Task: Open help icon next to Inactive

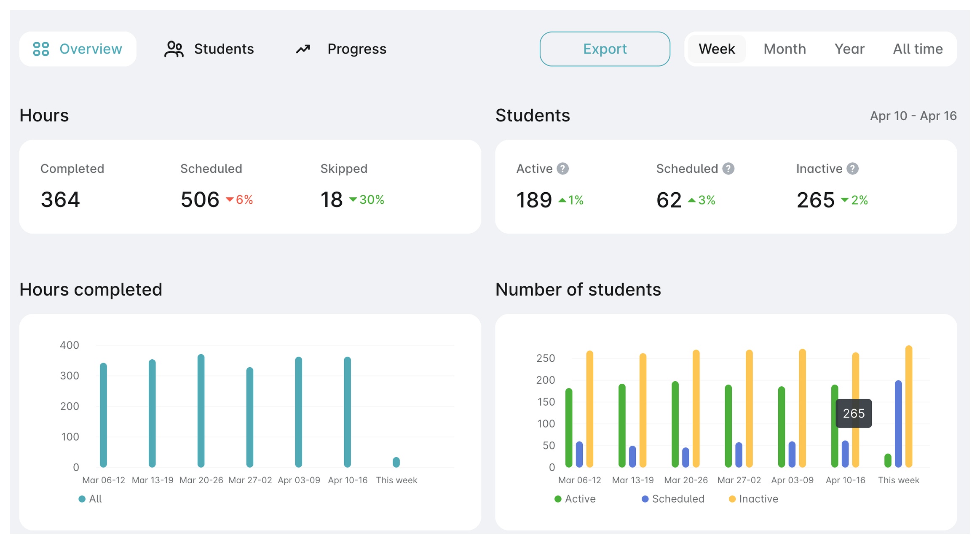Action: [852, 169]
